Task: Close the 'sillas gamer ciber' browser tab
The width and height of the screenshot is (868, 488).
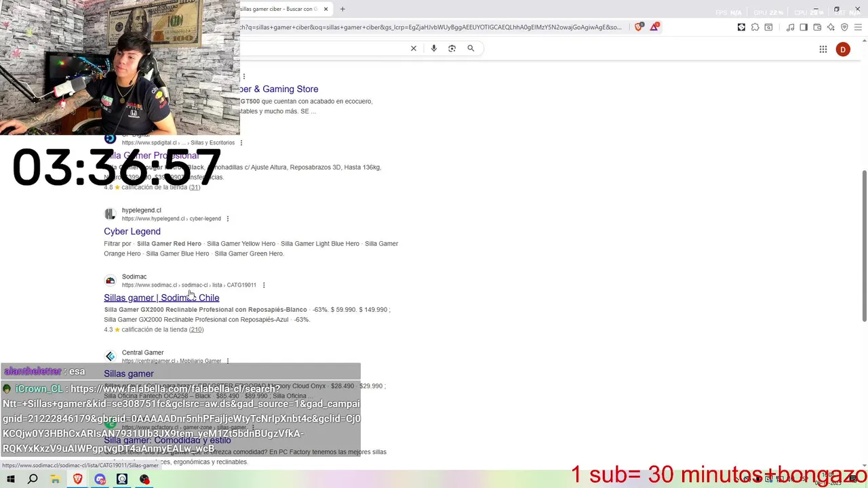Action: (x=326, y=9)
